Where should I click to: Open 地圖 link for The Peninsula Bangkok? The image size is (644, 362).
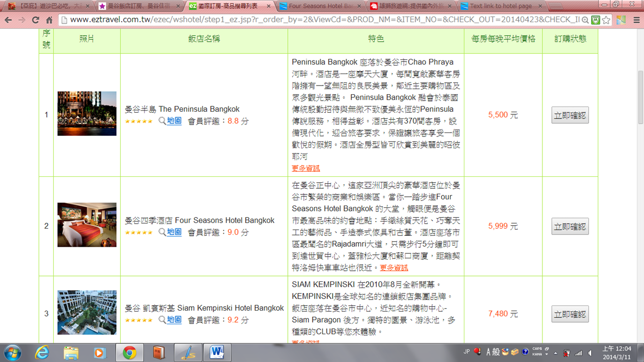tap(174, 121)
